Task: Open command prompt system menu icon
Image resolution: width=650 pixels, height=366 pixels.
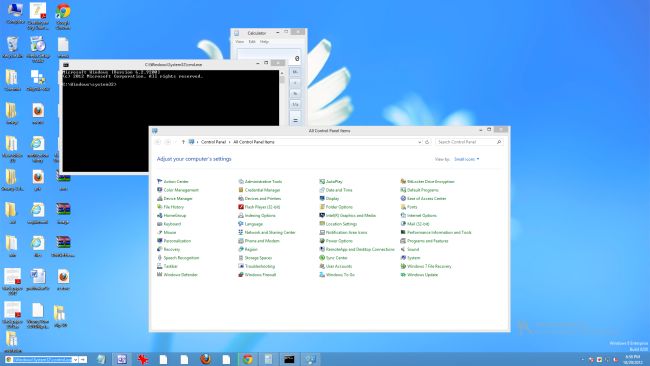Action: pos(66,65)
